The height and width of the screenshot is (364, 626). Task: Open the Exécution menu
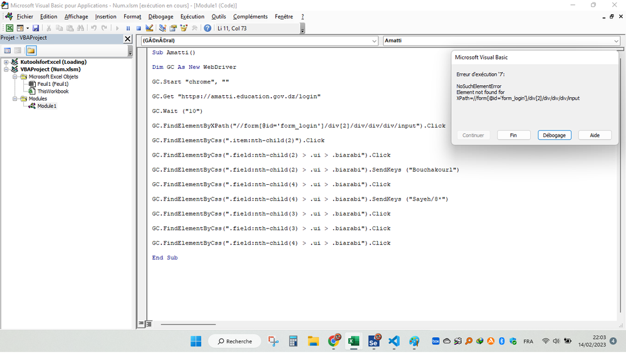[x=192, y=16]
